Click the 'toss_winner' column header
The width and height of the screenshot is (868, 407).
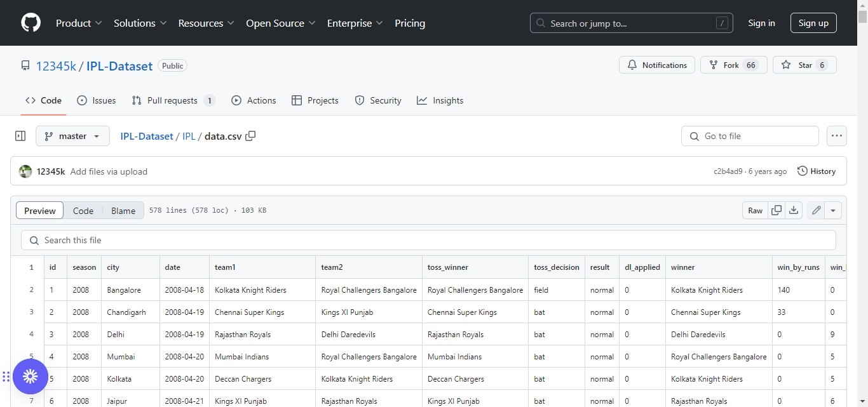point(475,267)
